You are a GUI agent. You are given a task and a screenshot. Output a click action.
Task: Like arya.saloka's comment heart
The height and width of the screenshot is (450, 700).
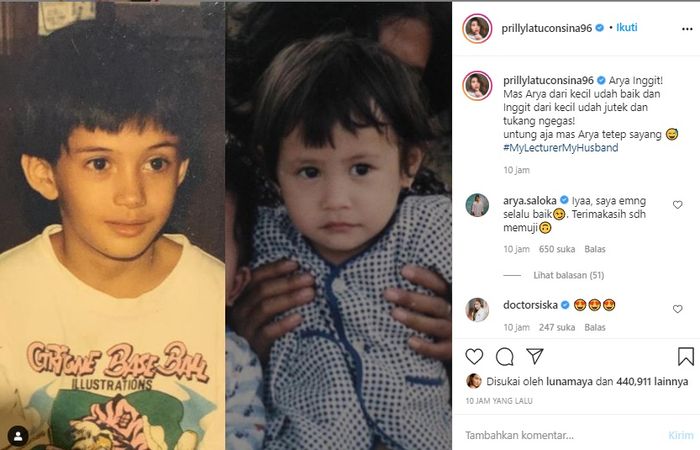(677, 204)
